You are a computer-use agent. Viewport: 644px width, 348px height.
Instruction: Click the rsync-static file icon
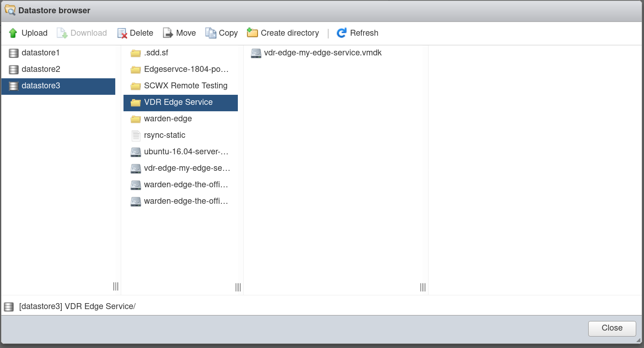point(135,136)
